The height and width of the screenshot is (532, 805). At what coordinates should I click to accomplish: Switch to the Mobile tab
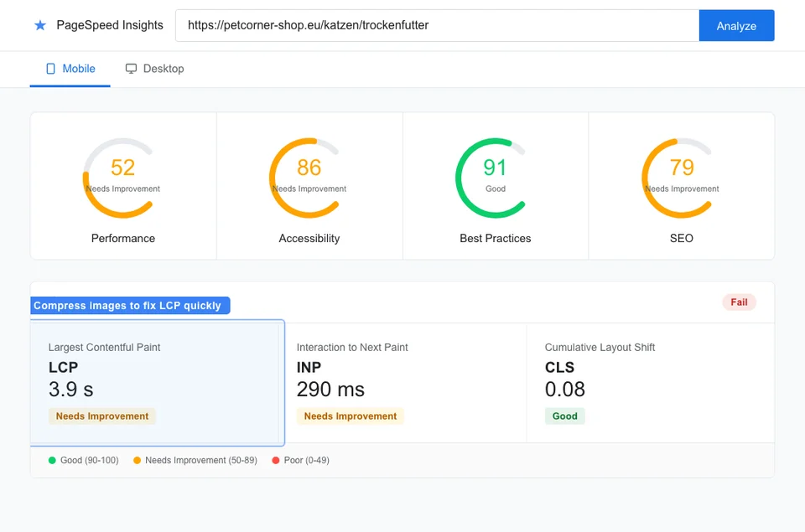[70, 69]
